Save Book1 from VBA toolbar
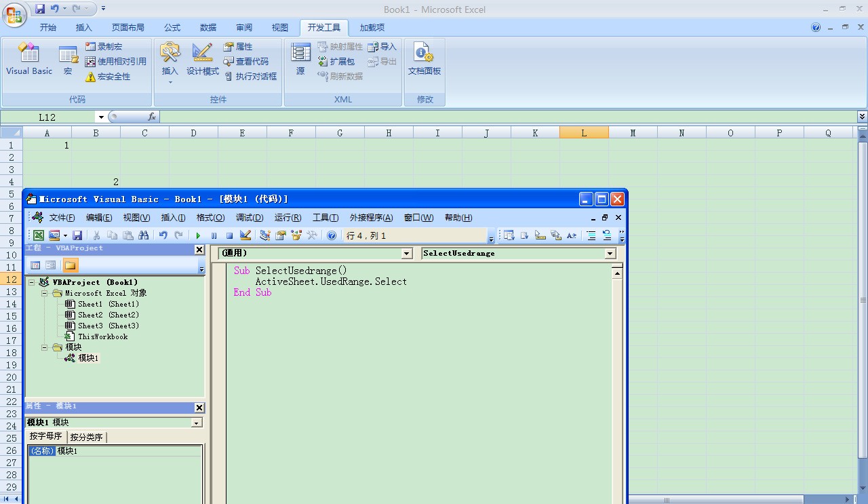 pos(77,235)
